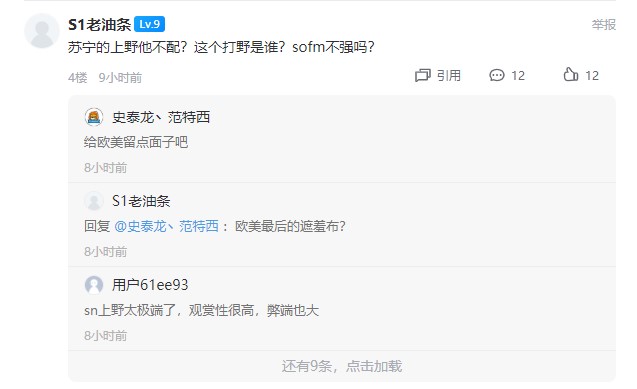
Task: Click the 4楼 floor label
Action: [x=78, y=78]
